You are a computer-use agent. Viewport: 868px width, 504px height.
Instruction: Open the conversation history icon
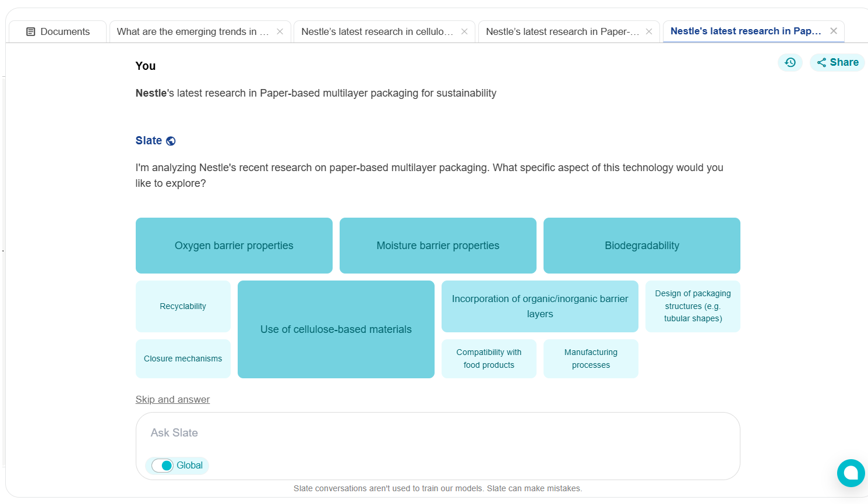click(x=790, y=62)
